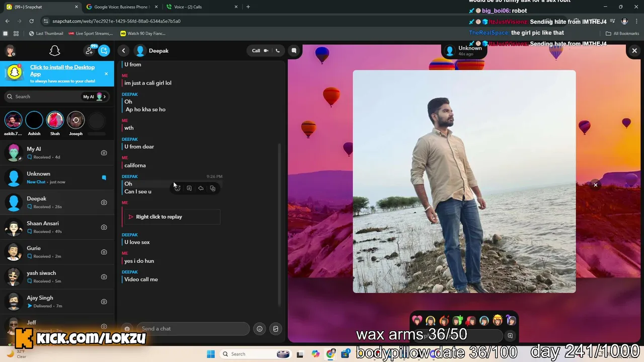644x362 pixels.
Task: Snap camera icon on Deepak row
Action: (x=104, y=203)
